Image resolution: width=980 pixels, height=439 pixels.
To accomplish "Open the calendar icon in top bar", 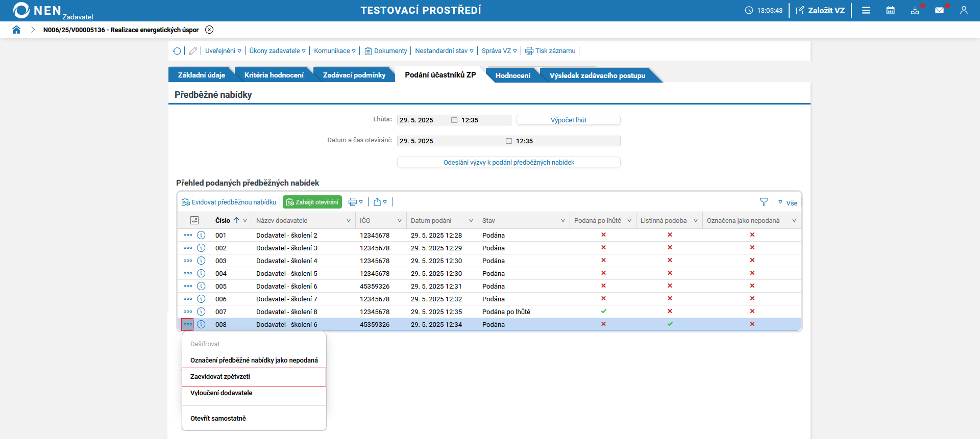I will point(890,10).
